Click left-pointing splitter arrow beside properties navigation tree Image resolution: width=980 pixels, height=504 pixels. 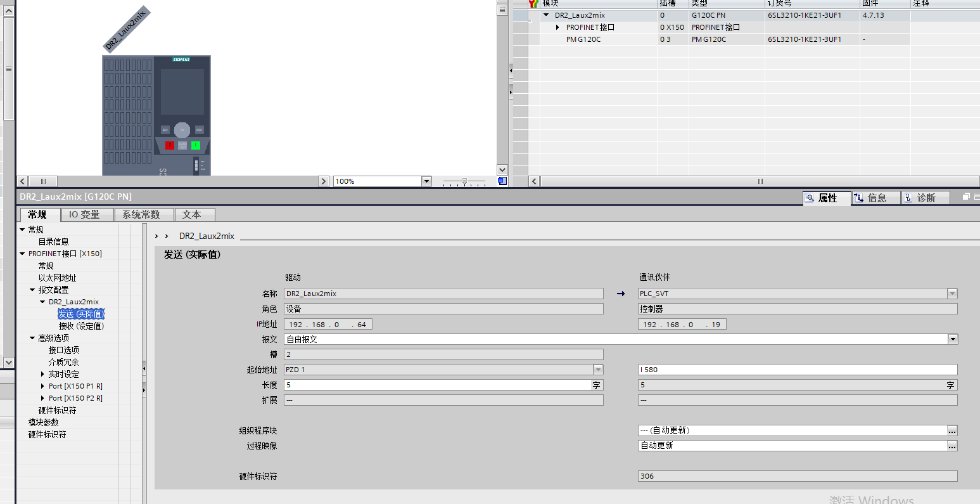144,368
